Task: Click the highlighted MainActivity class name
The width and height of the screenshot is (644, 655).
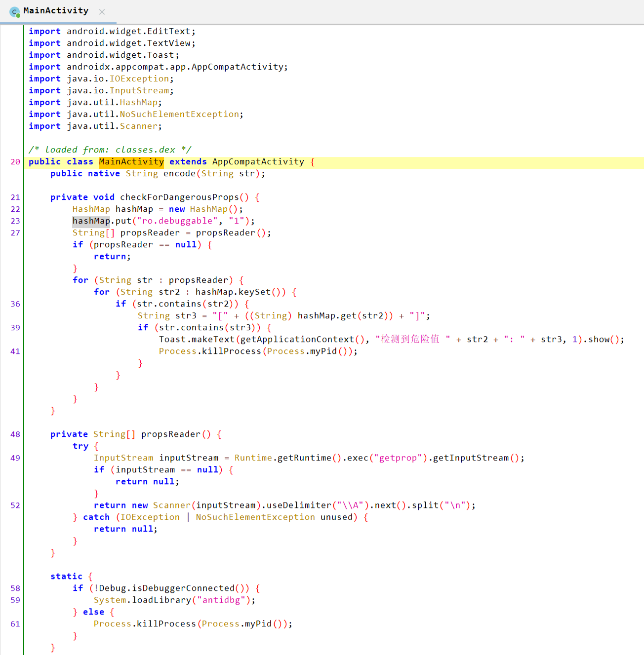Action: coord(131,162)
